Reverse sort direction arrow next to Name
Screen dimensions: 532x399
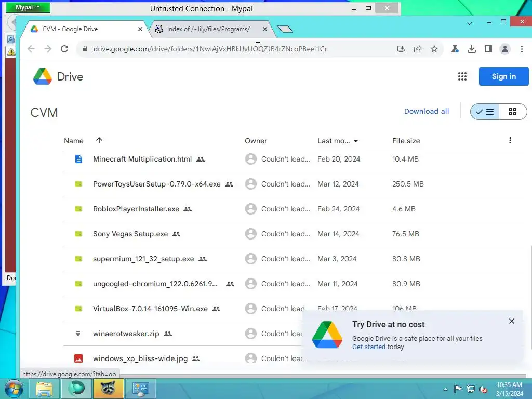[x=99, y=140]
